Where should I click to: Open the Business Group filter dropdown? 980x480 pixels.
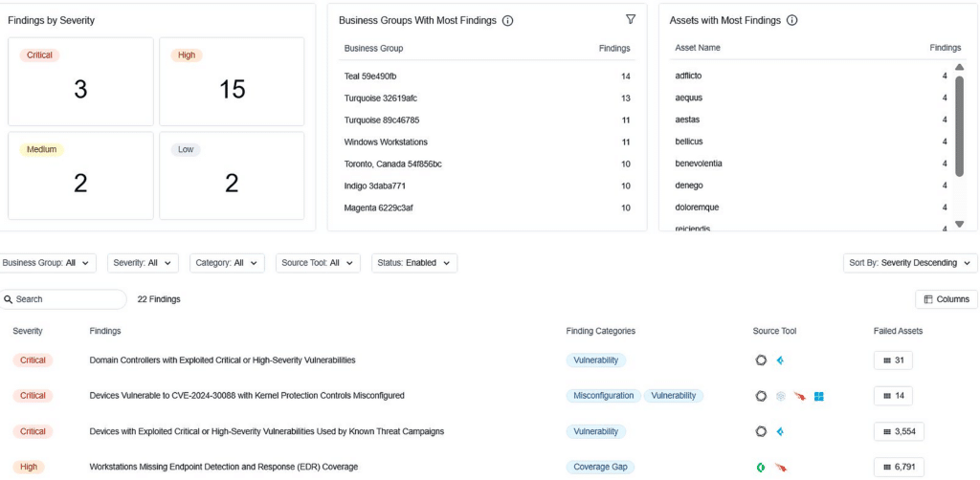click(x=47, y=263)
